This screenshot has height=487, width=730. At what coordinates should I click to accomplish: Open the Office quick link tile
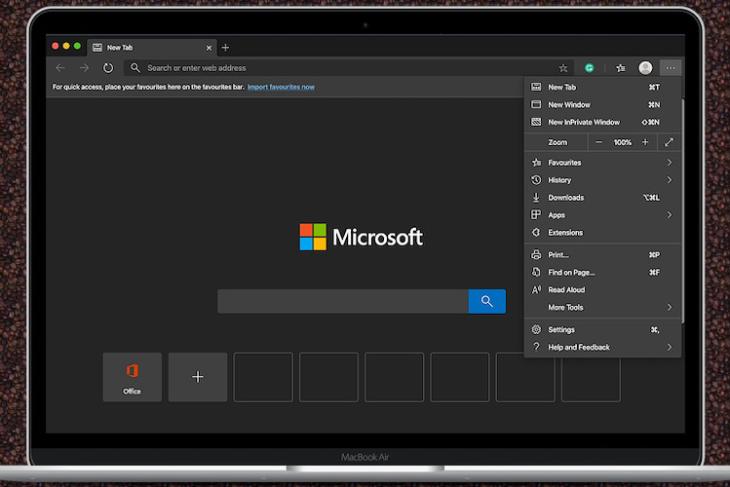132,377
